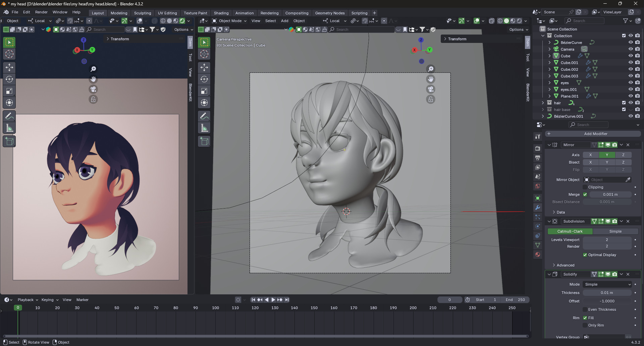644x346 pixels.
Task: Select the Annotate tool in right viewport
Action: click(x=204, y=116)
